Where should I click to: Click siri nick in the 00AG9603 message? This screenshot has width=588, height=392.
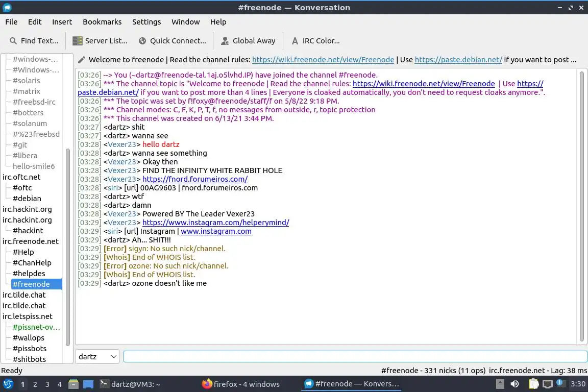pyautogui.click(x=113, y=188)
